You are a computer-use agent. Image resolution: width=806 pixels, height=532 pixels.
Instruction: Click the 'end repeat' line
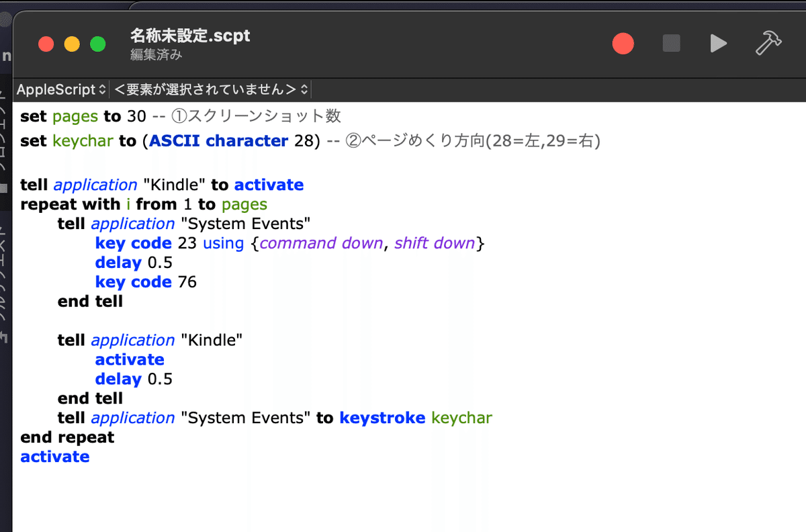pyautogui.click(x=67, y=438)
